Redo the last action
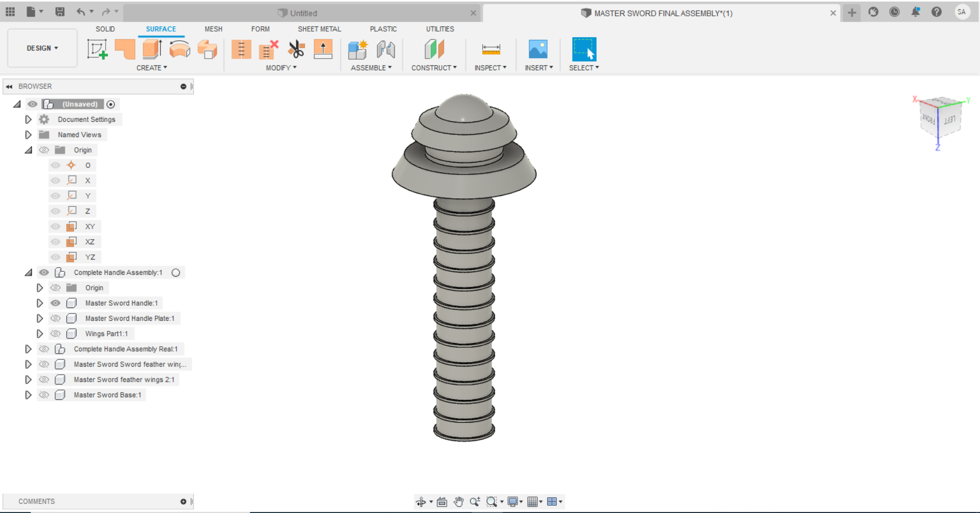The height and width of the screenshot is (513, 980). tap(106, 12)
